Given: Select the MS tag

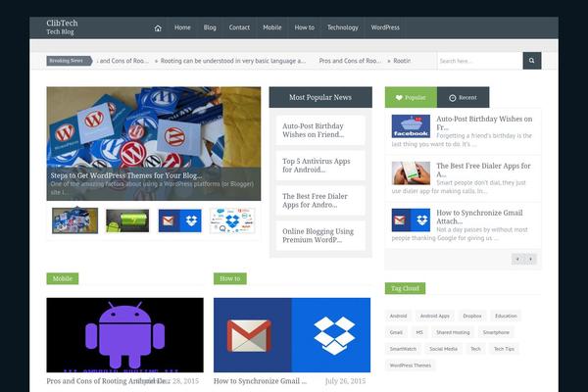Looking at the screenshot, I should 419,332.
